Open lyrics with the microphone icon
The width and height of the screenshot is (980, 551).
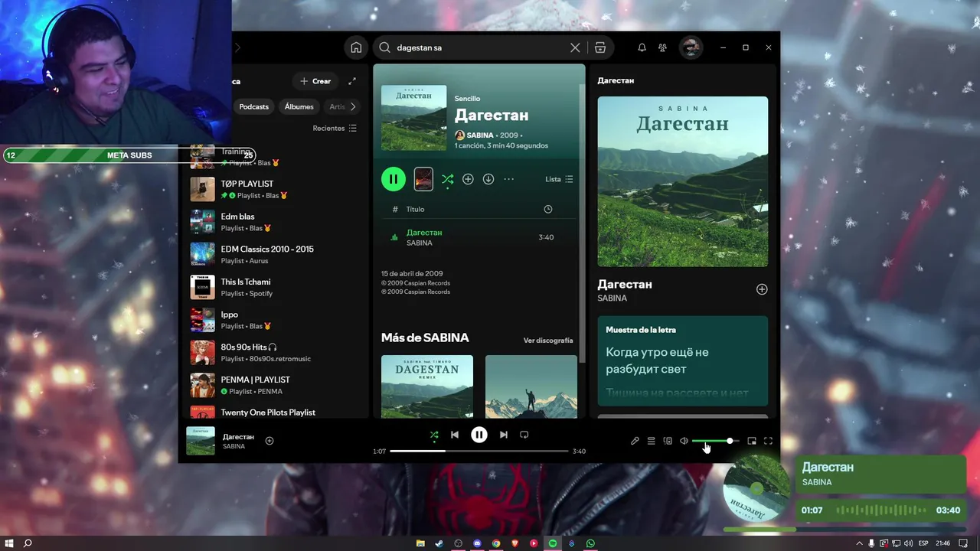tap(635, 441)
